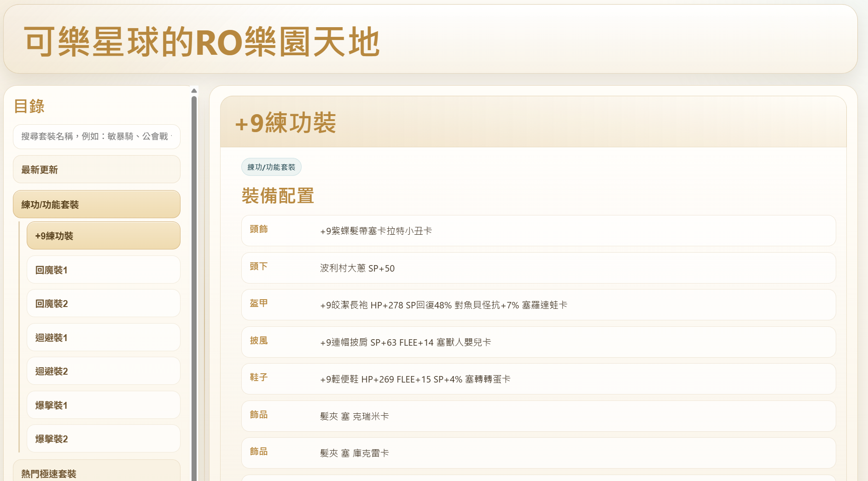Collapse the 練功/功能套裝 category
Screen dimensions: 868x481
click(96, 204)
